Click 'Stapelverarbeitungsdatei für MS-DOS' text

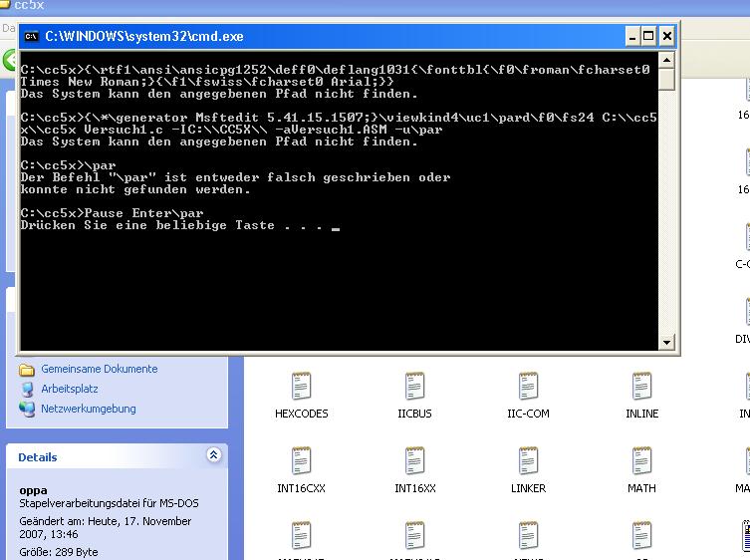(x=109, y=503)
